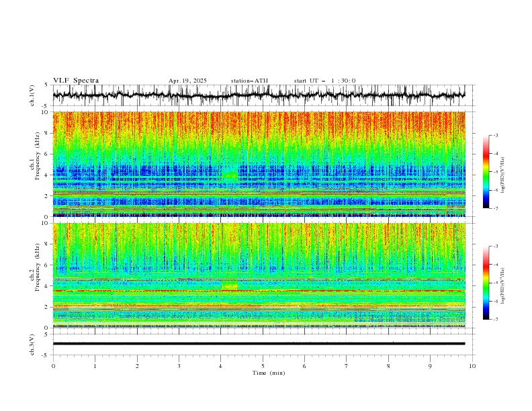Screen dimensions: 532x411
Task: Click the "-3" value on ch.1 colorbar
Action: [x=495, y=135]
